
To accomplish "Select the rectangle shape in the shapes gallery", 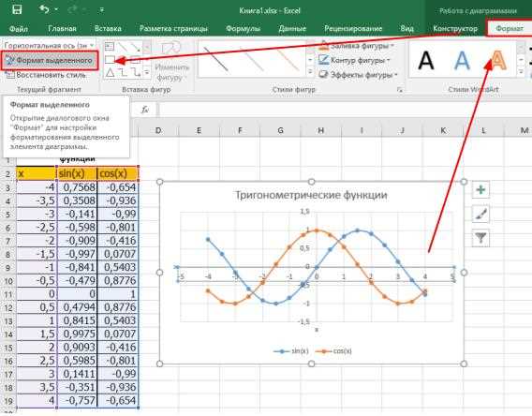I will (x=110, y=60).
